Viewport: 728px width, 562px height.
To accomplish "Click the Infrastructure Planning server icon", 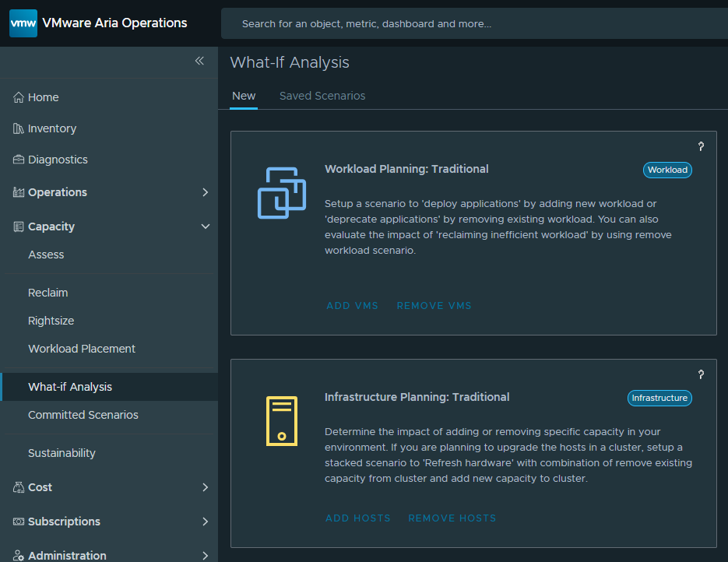I will (x=282, y=421).
